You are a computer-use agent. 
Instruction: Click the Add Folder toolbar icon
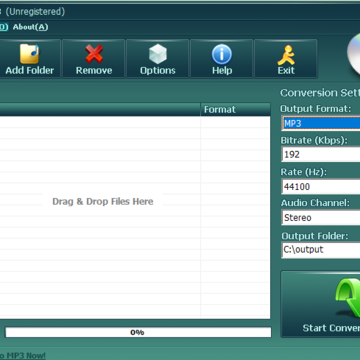pyautogui.click(x=30, y=54)
